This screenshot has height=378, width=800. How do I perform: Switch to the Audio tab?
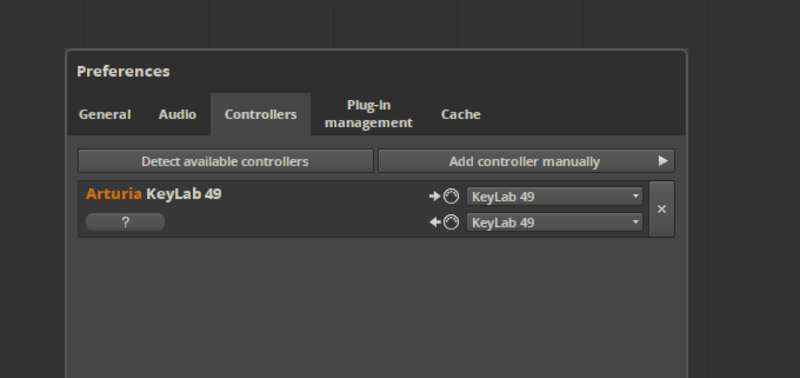pos(177,114)
